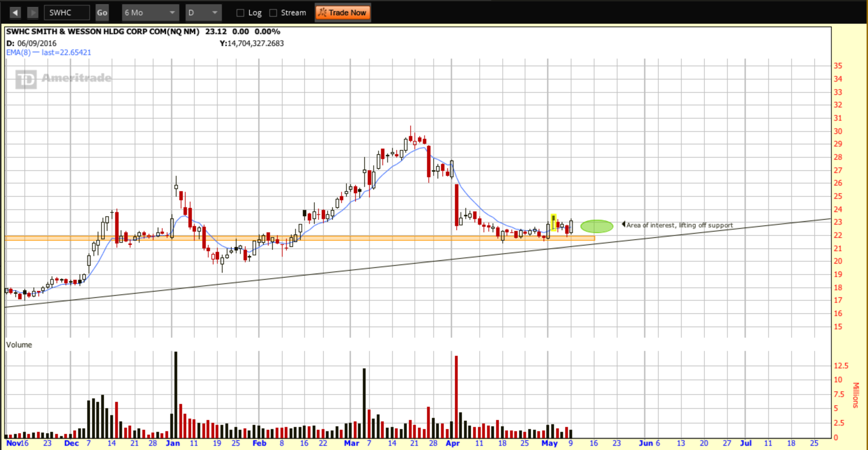
Task: Toggle Log scale off after enabling
Action: (x=240, y=13)
